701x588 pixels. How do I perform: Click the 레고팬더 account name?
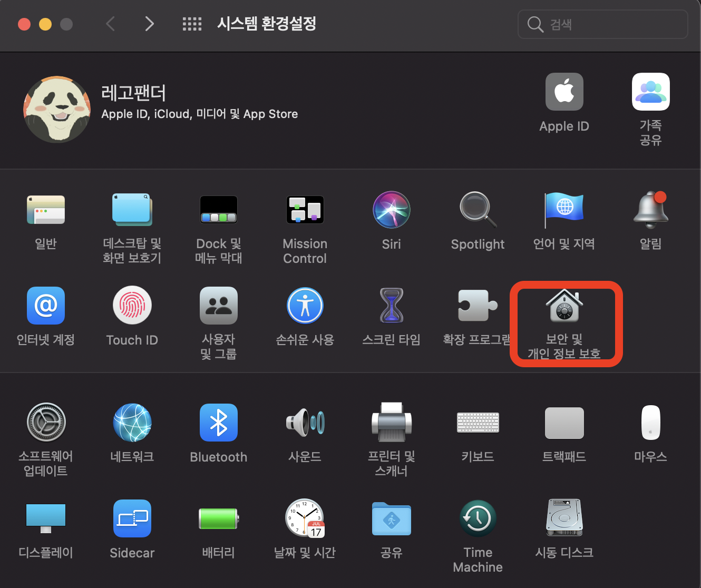click(x=134, y=93)
